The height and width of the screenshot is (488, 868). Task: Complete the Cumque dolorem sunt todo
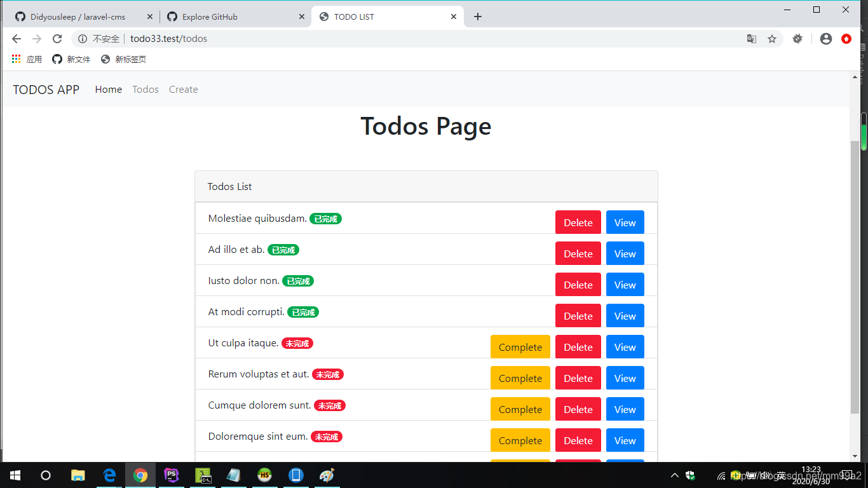click(x=520, y=409)
